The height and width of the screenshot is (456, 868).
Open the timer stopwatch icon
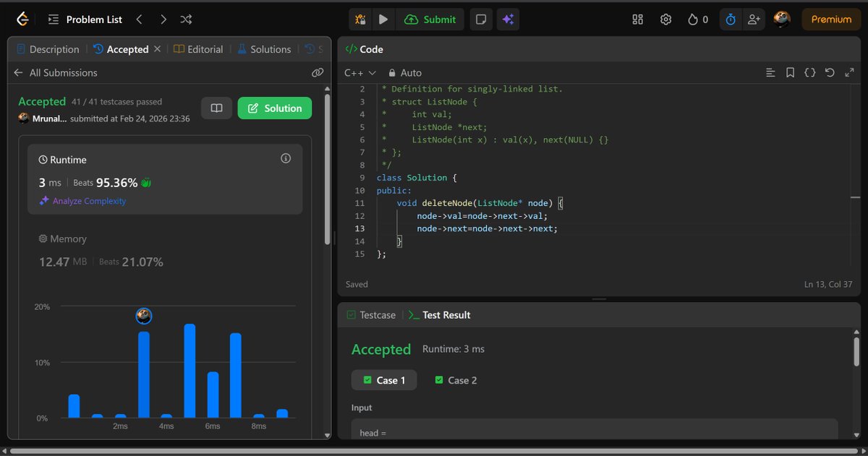pos(731,20)
